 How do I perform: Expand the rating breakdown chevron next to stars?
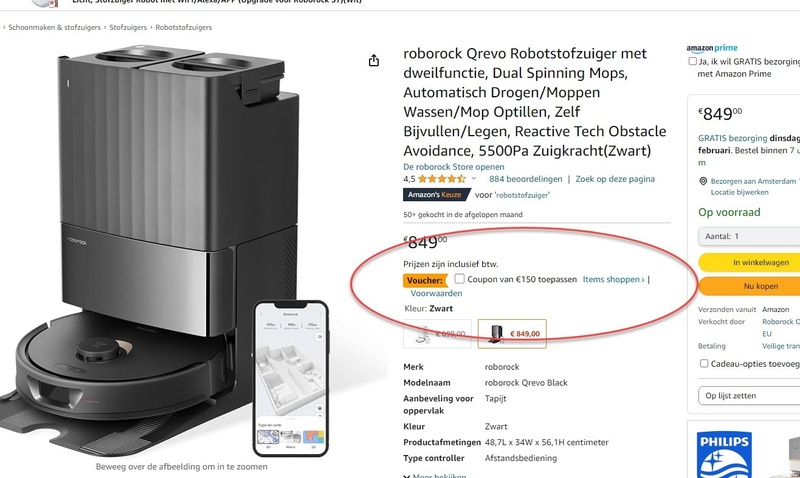(473, 179)
